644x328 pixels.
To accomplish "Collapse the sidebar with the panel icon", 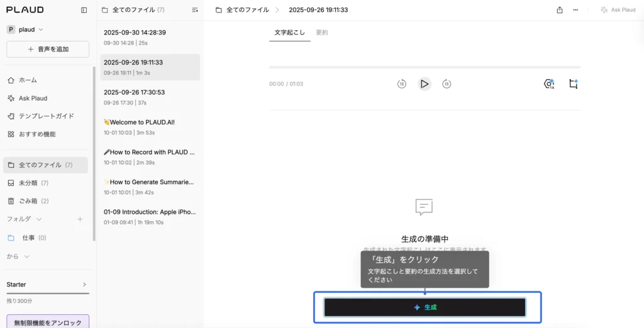I will tap(84, 10).
